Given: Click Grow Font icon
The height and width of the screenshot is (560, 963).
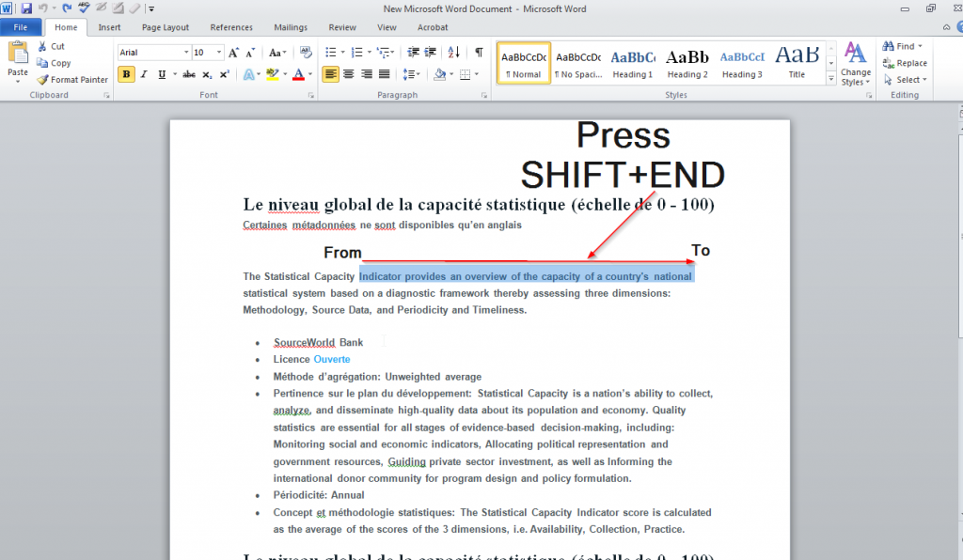Looking at the screenshot, I should point(233,53).
